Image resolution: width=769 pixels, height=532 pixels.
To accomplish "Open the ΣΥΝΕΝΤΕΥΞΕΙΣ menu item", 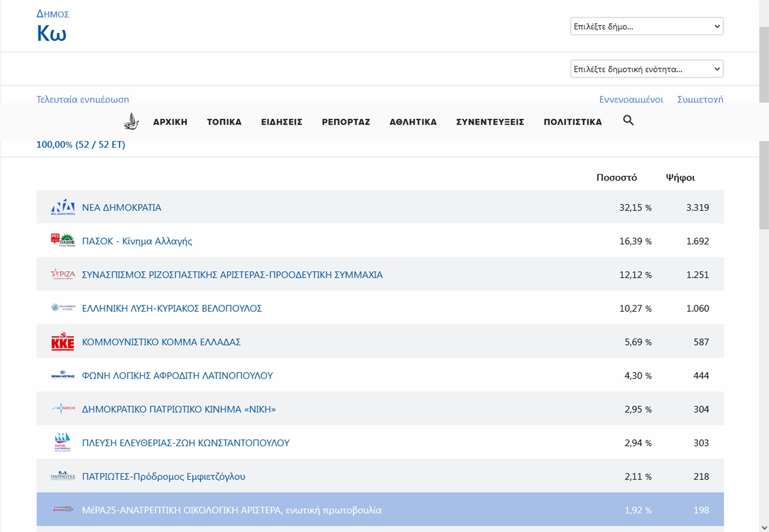I will point(490,122).
